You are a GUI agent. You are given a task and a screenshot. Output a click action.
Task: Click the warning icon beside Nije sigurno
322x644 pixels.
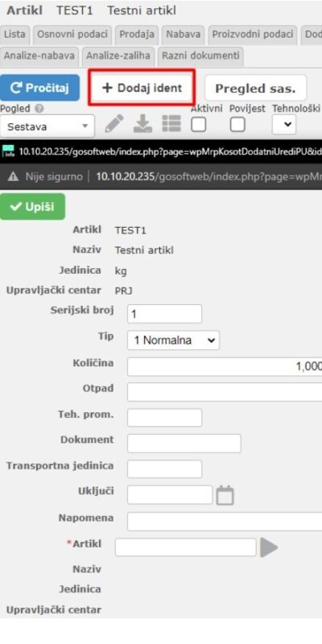(13, 176)
